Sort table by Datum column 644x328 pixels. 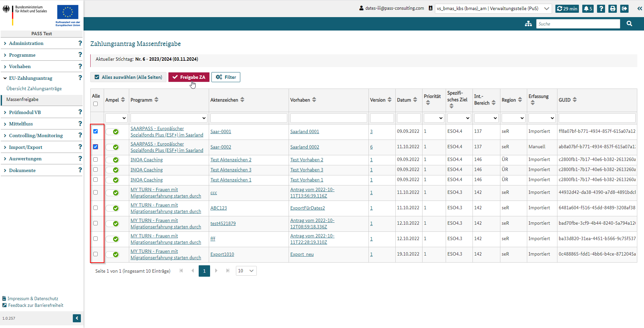(x=415, y=100)
